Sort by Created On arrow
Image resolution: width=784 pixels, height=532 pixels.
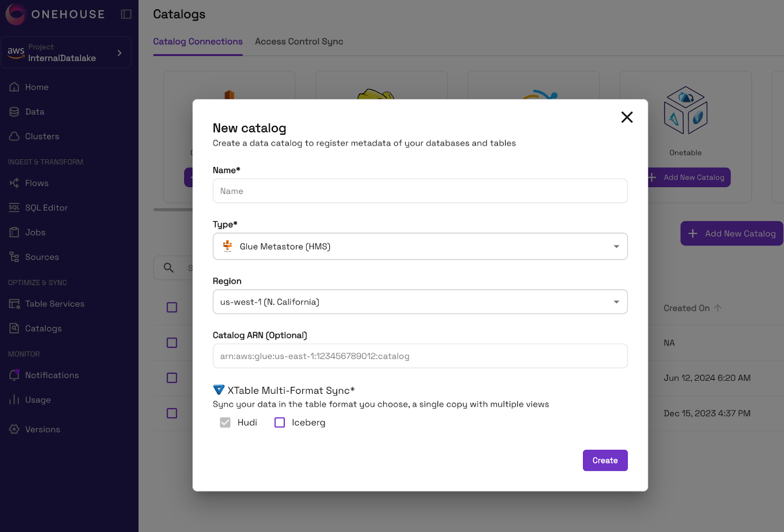(x=718, y=308)
